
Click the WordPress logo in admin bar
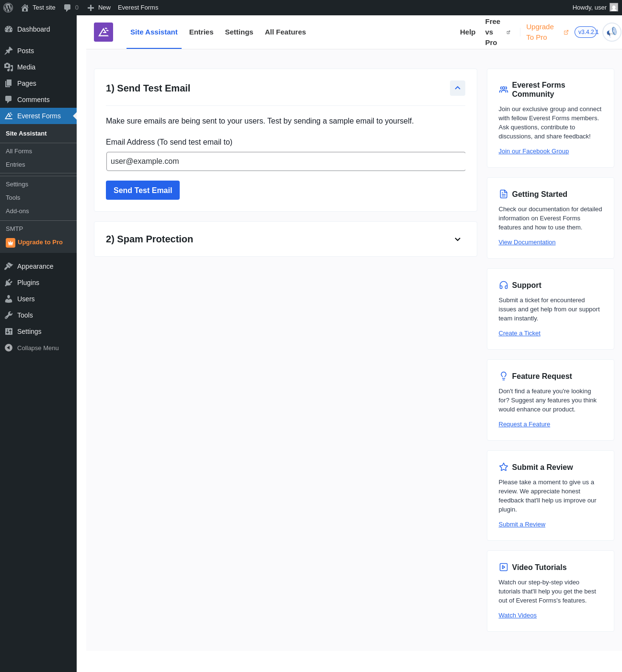click(8, 8)
